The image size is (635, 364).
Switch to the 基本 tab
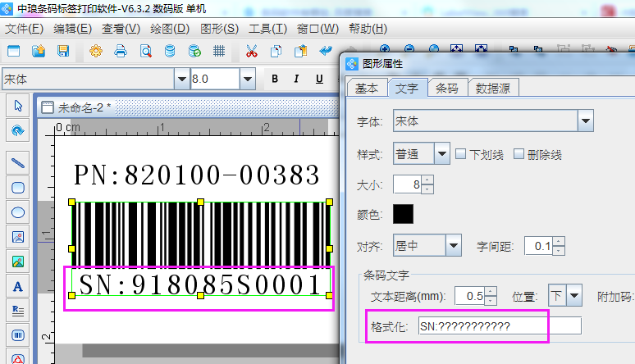click(367, 89)
